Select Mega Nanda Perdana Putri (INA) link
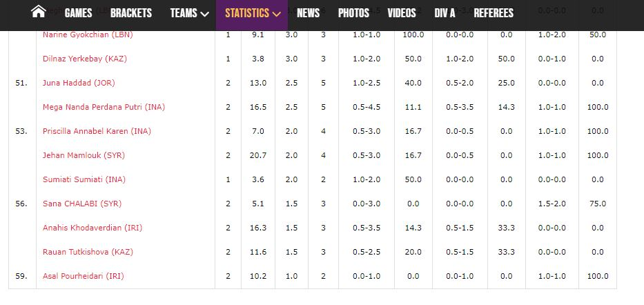The width and height of the screenshot is (644, 305). pos(104,107)
